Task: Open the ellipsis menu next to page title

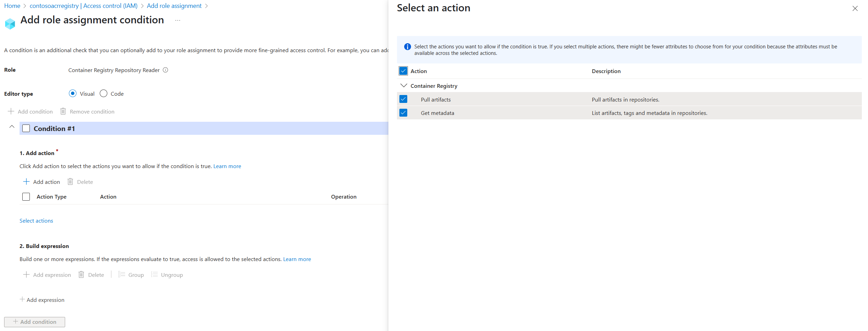Action: 178,20
